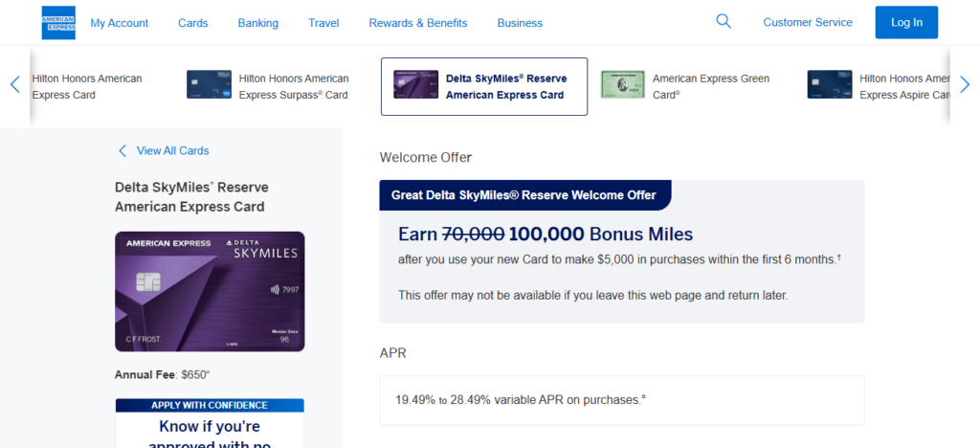Image resolution: width=980 pixels, height=448 pixels.
Task: Click the $5,000 purchases requirement sentence
Action: click(x=619, y=259)
